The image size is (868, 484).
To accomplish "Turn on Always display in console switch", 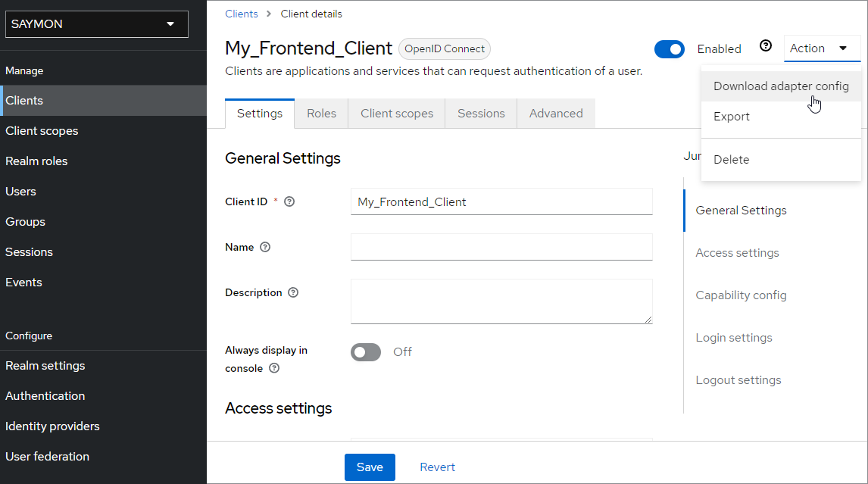I will 366,352.
